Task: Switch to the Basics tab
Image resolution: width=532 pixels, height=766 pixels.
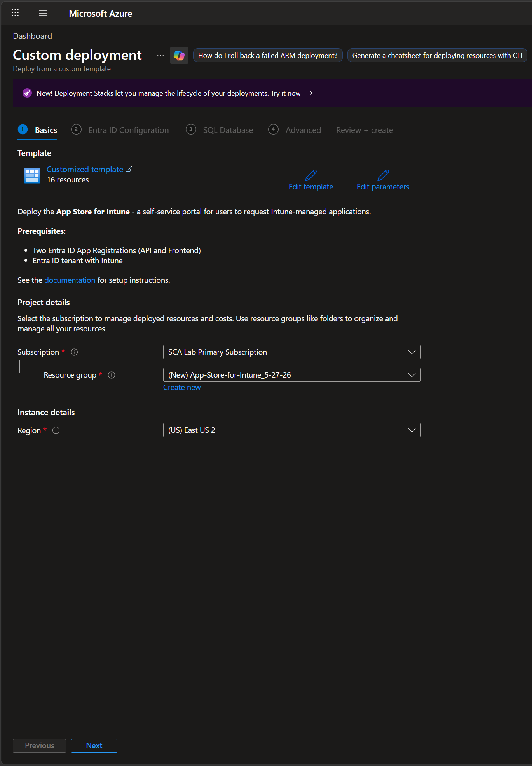Action: tap(46, 130)
